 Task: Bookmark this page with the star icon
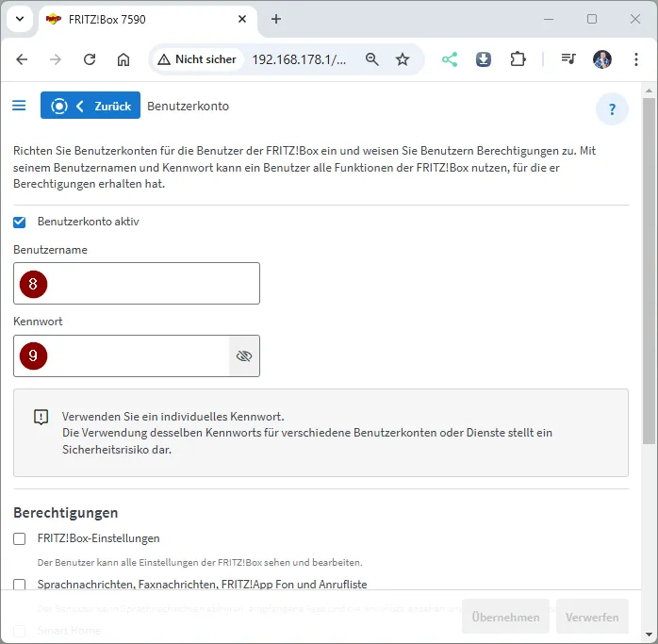403,59
